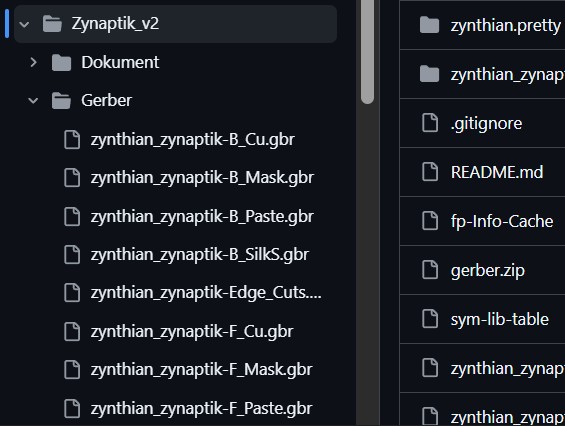Click file icon next to .gitignore
Image resolution: width=565 pixels, height=426 pixels.
[430, 123]
